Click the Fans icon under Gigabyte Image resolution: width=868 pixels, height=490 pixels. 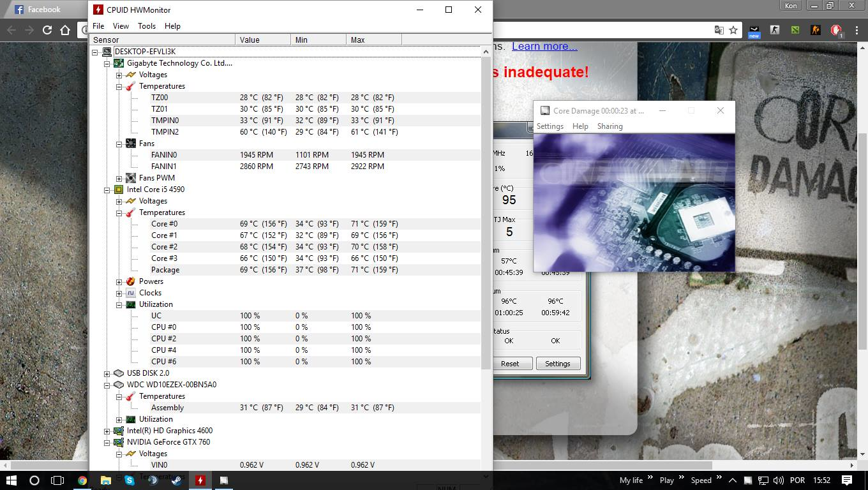[x=131, y=144]
